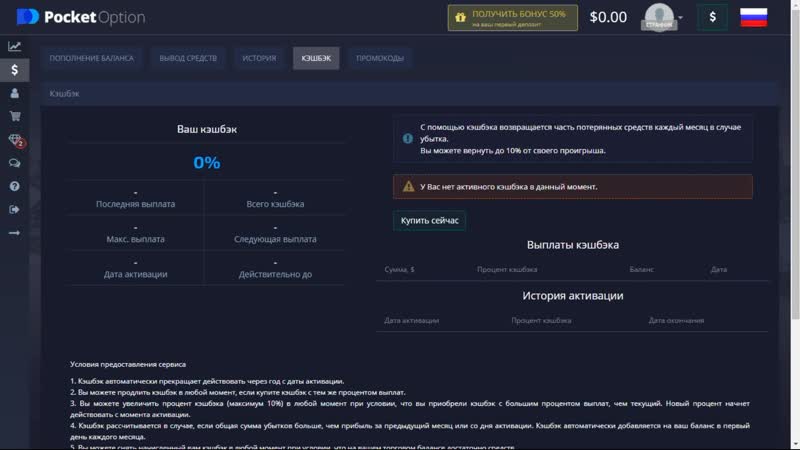800x450 pixels.
Task: Open the История tab
Action: point(259,58)
